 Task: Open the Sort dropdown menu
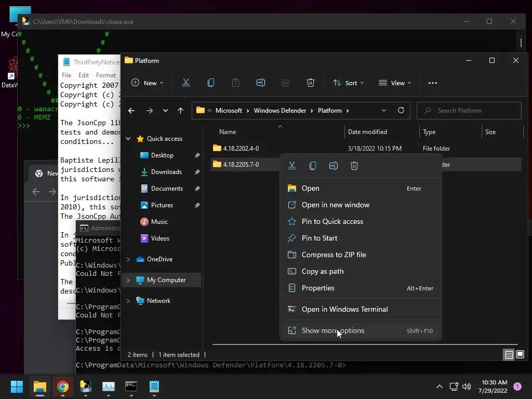point(349,83)
